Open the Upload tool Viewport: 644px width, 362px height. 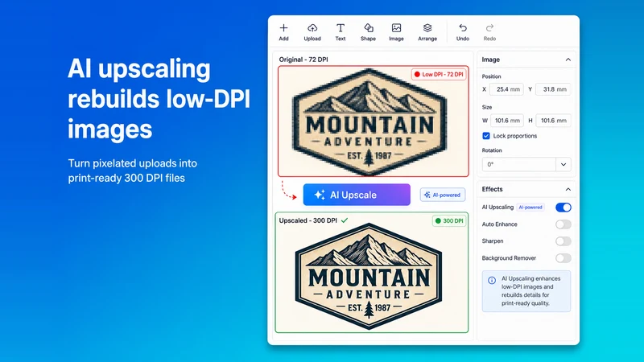(x=312, y=32)
